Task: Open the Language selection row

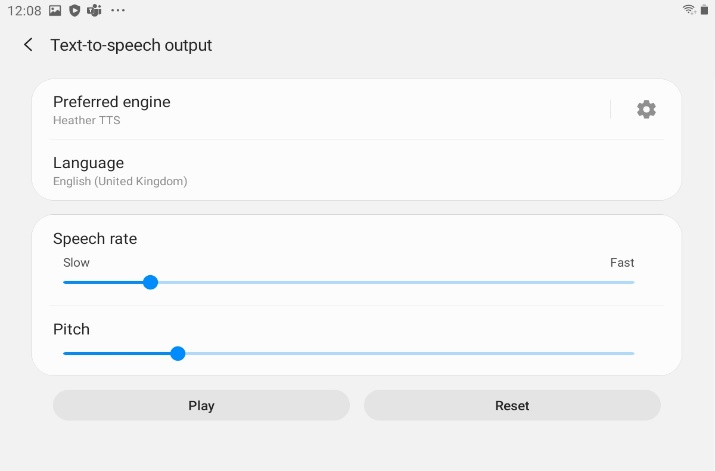Action: (357, 171)
